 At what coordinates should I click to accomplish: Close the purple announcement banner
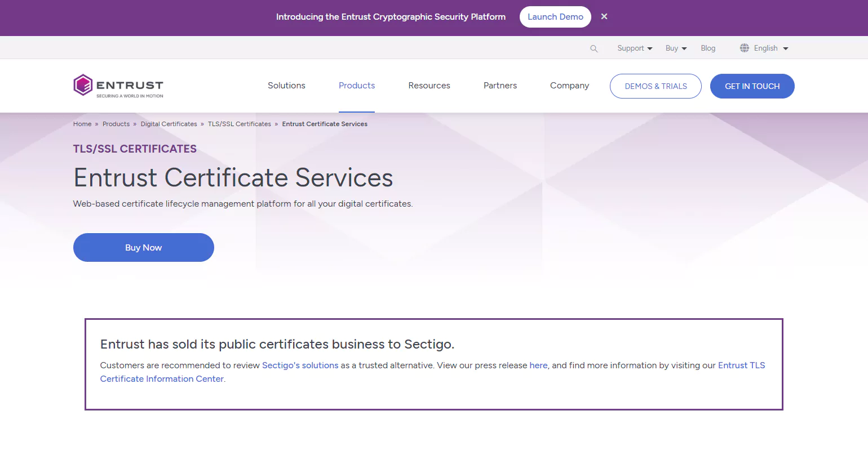(604, 17)
